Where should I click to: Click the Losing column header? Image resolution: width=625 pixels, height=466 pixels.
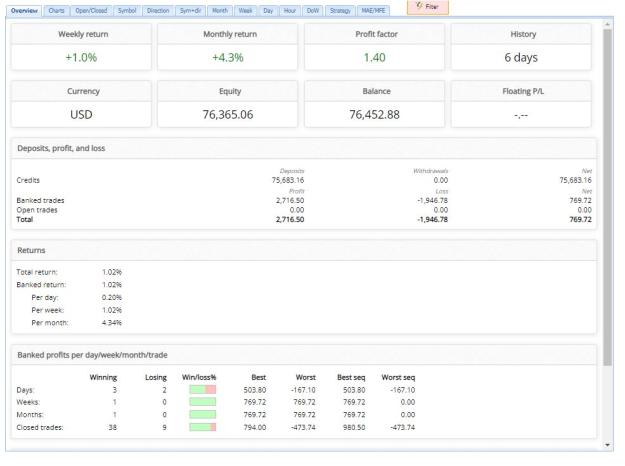(x=156, y=378)
